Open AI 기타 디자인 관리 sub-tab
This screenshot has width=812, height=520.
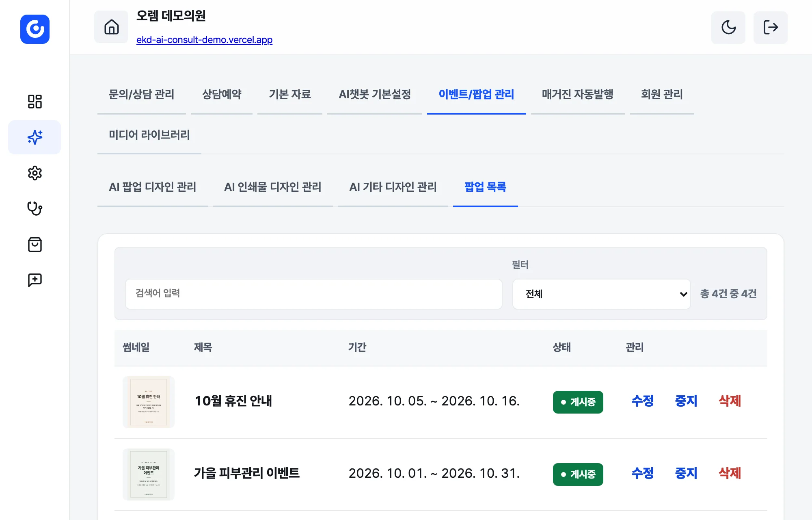393,187
